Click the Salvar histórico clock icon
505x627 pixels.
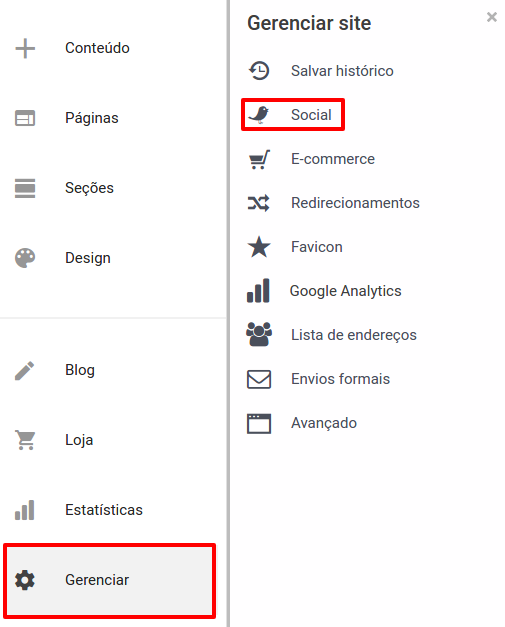(259, 71)
